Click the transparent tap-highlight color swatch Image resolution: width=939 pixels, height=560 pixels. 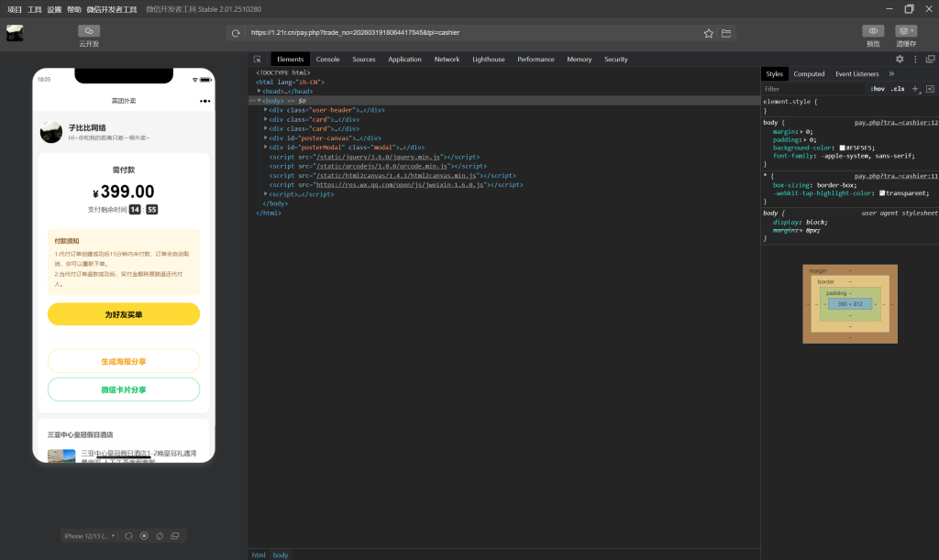coord(882,193)
